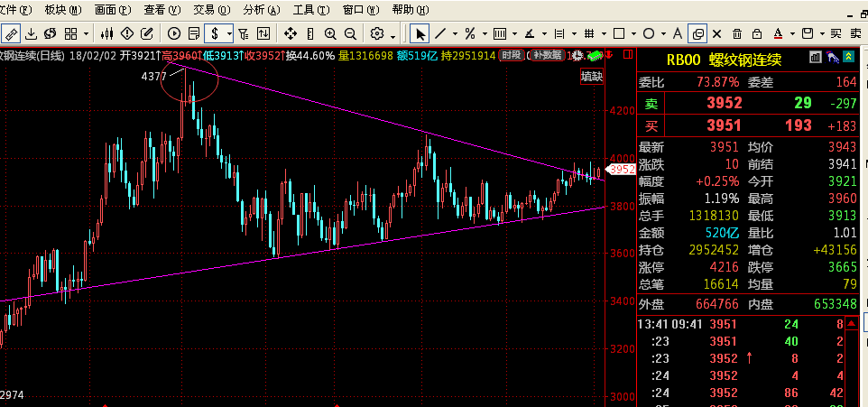Toggle the padlock lock drawings icon
The width and height of the screenshot is (868, 407).
(x=757, y=33)
